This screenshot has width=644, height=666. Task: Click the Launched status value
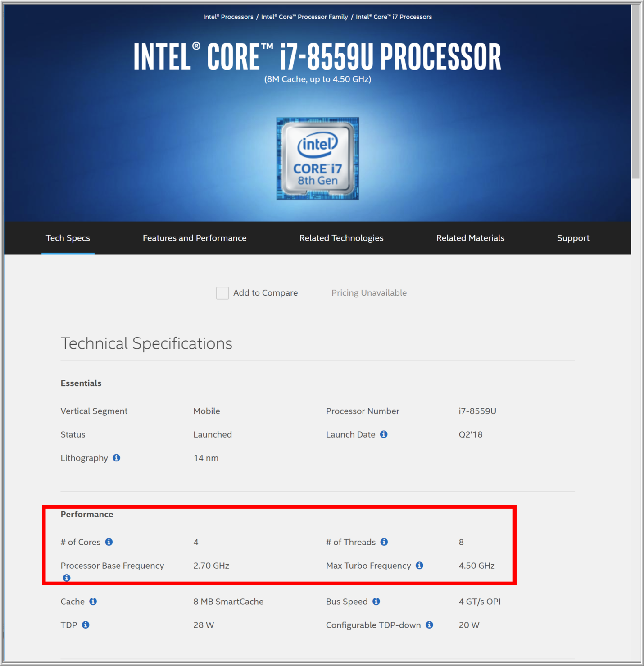pyautogui.click(x=213, y=434)
